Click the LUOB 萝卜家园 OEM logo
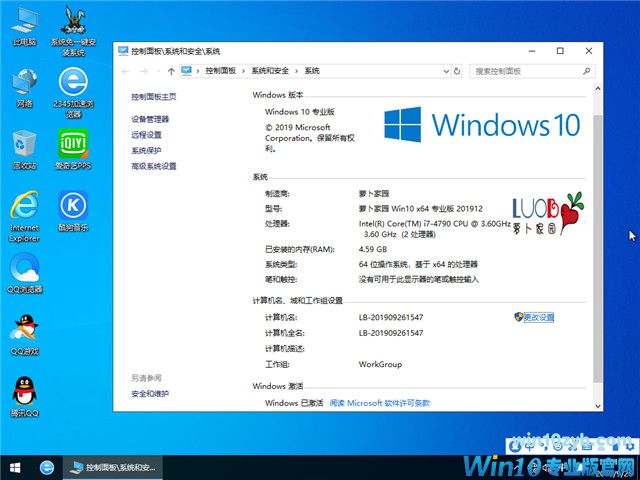Viewport: 640px width, 480px height. [548, 213]
